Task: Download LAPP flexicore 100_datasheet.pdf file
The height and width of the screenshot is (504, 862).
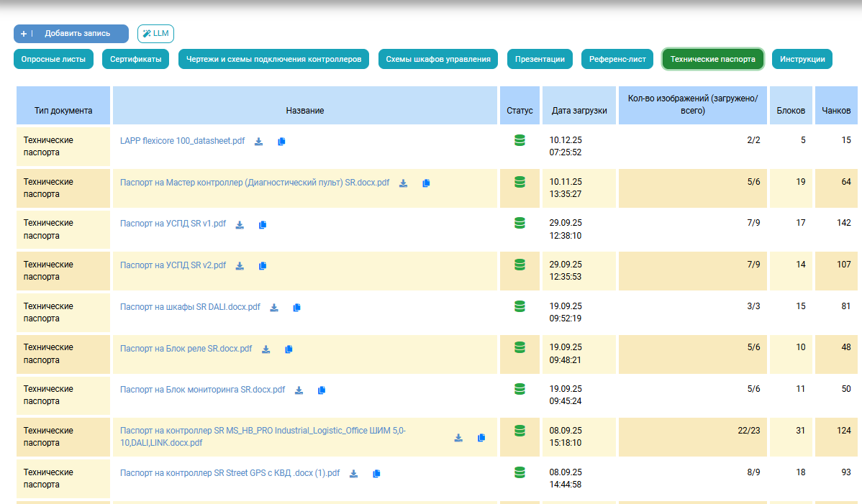Action: (259, 142)
